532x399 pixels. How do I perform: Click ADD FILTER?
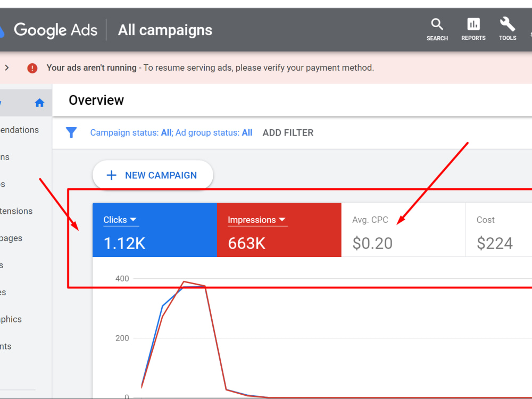[x=288, y=132]
